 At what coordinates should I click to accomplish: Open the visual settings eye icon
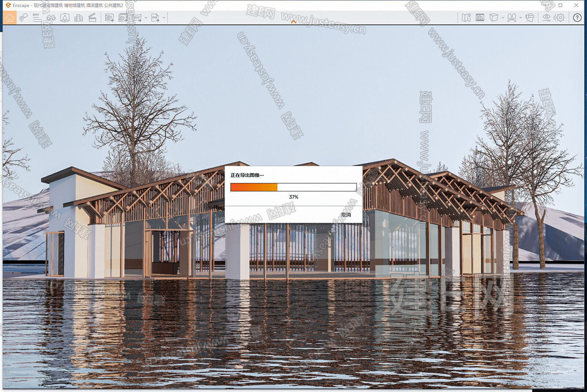pyautogui.click(x=546, y=18)
